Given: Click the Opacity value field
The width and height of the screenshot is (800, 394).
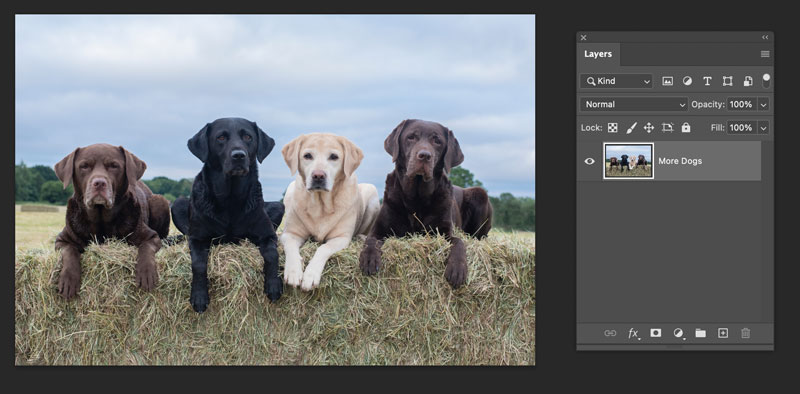Looking at the screenshot, I should point(742,104).
